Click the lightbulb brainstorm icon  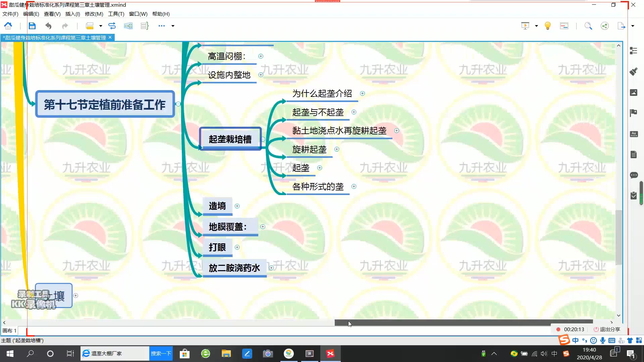548,25
